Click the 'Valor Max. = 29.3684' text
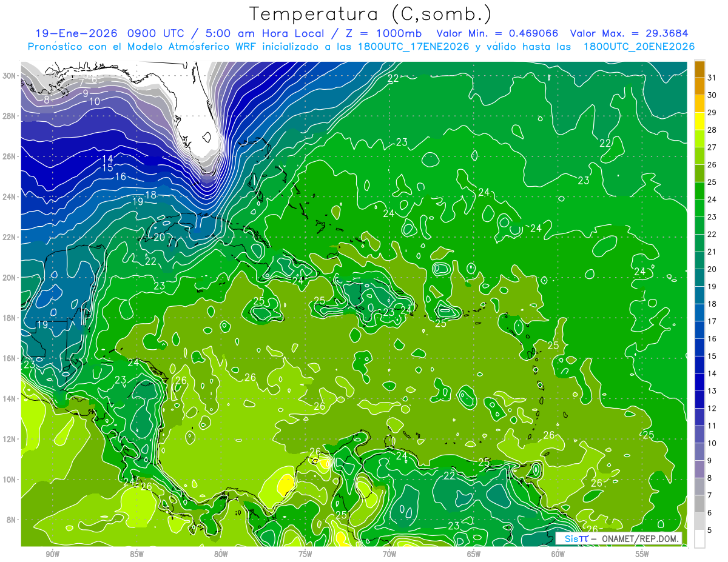728x562 pixels. (629, 33)
